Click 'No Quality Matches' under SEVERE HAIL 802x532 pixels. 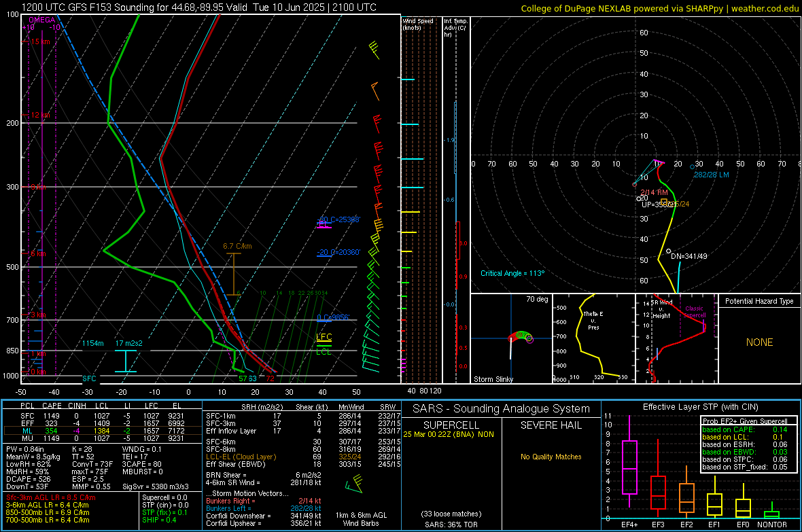[x=551, y=457]
